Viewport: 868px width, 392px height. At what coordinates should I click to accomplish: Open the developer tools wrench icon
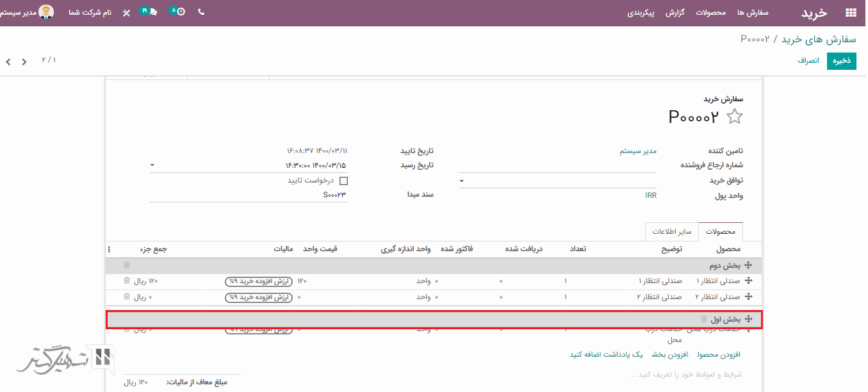tap(126, 12)
